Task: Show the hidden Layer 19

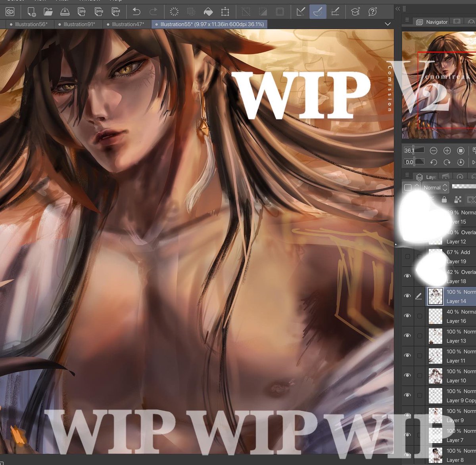Action: [x=407, y=256]
